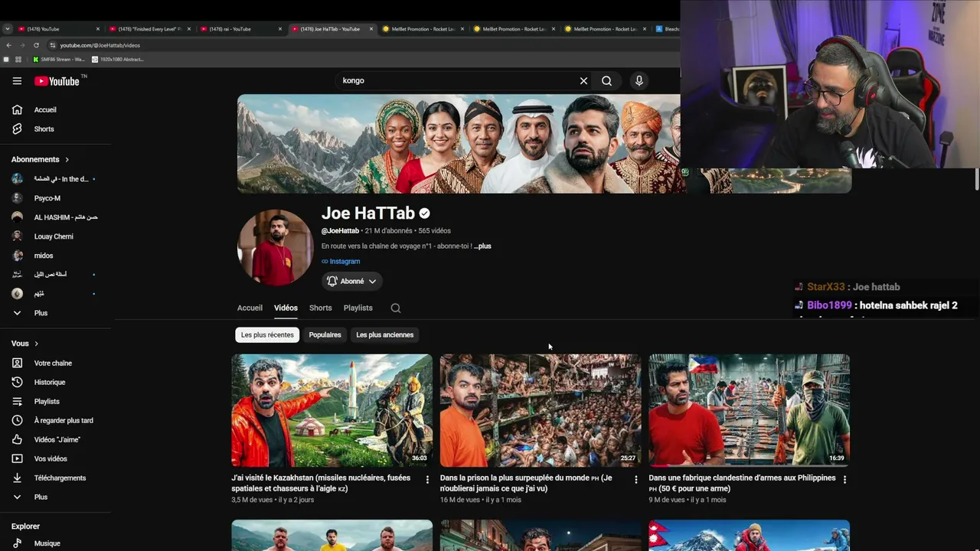Switch to the channel Playlists tab

358,308
